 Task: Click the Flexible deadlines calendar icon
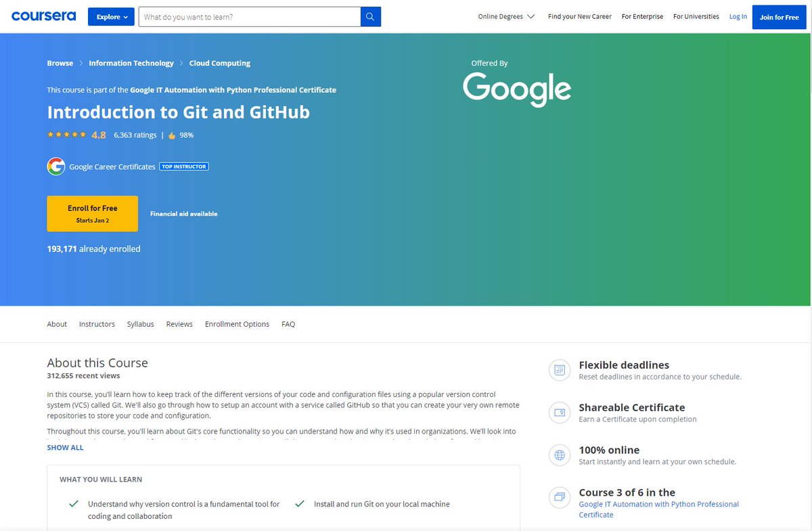coord(560,370)
